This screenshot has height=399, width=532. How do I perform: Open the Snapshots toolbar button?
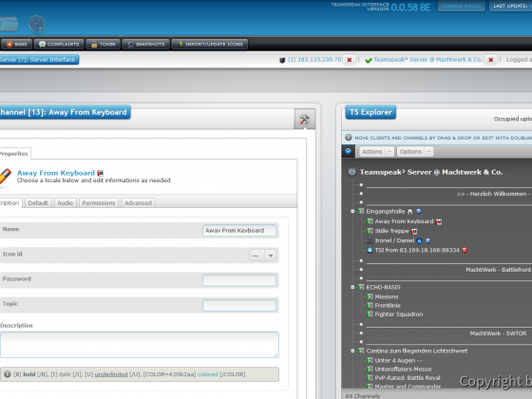coord(146,44)
